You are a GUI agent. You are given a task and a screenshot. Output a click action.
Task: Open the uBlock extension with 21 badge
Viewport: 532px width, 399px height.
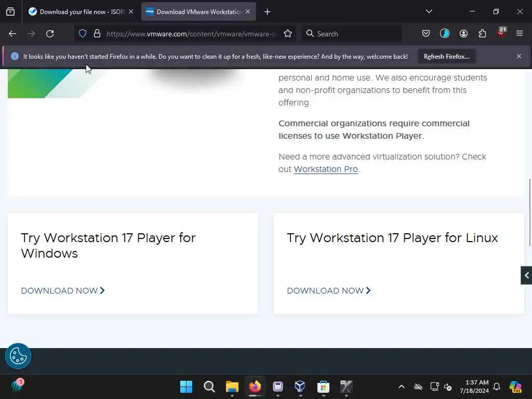click(x=501, y=33)
